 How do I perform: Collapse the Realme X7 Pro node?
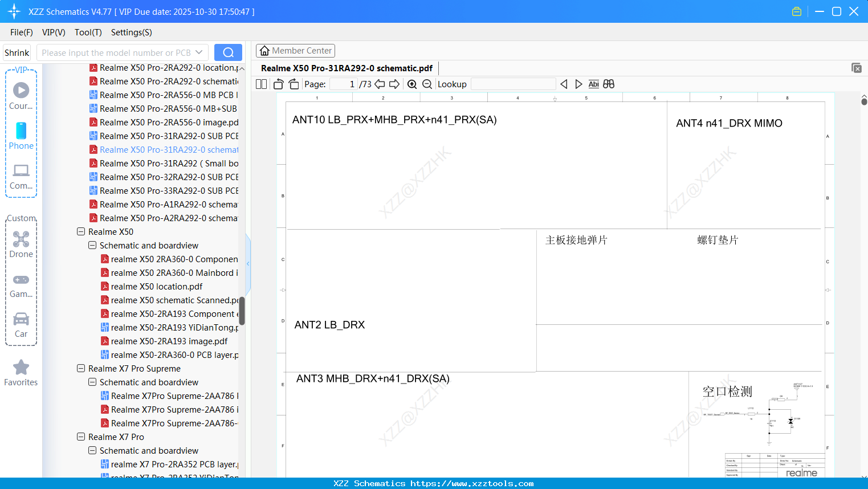point(81,437)
